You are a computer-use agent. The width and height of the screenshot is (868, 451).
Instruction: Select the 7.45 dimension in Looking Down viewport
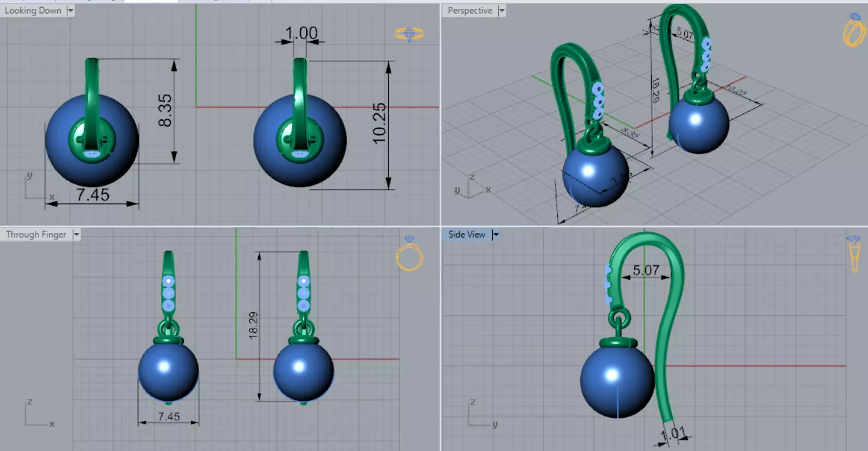(93, 194)
